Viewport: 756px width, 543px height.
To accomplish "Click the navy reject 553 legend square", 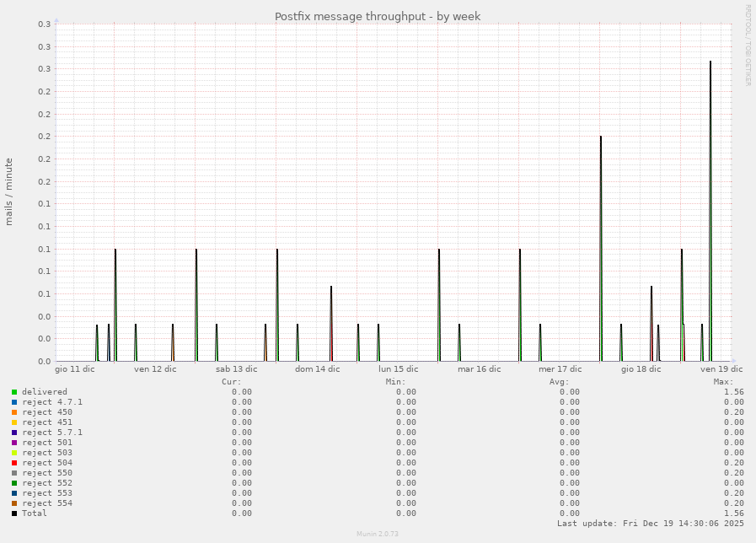I will pos(13,492).
